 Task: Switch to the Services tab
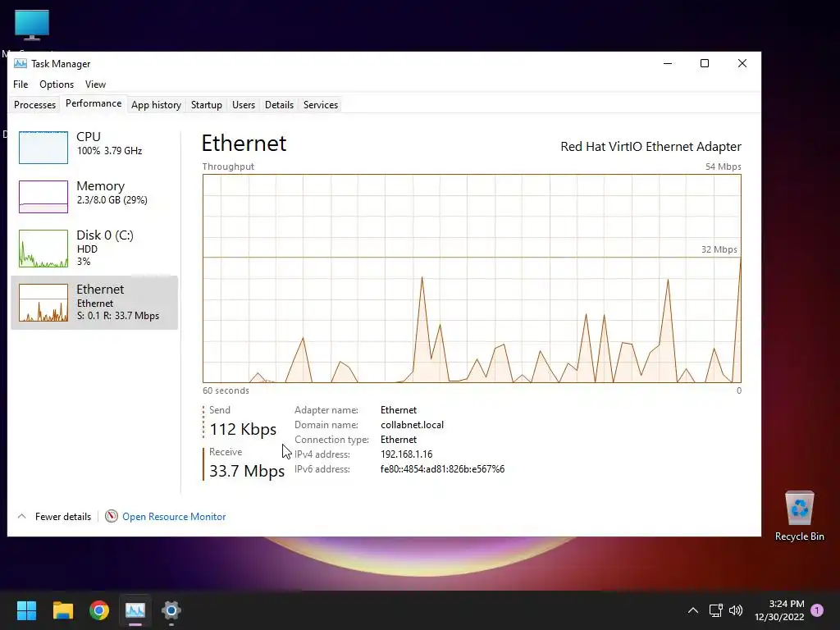tap(321, 105)
